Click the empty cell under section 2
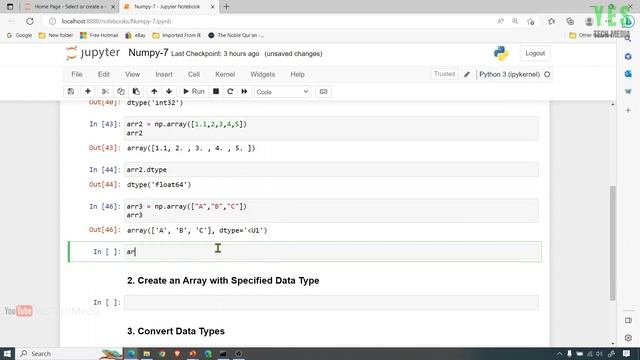 pos(331,302)
